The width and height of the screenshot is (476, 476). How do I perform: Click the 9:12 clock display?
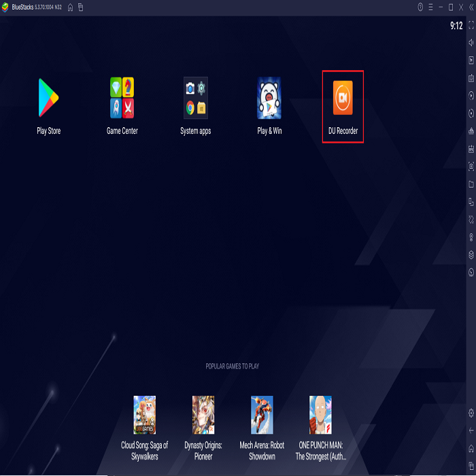(456, 26)
